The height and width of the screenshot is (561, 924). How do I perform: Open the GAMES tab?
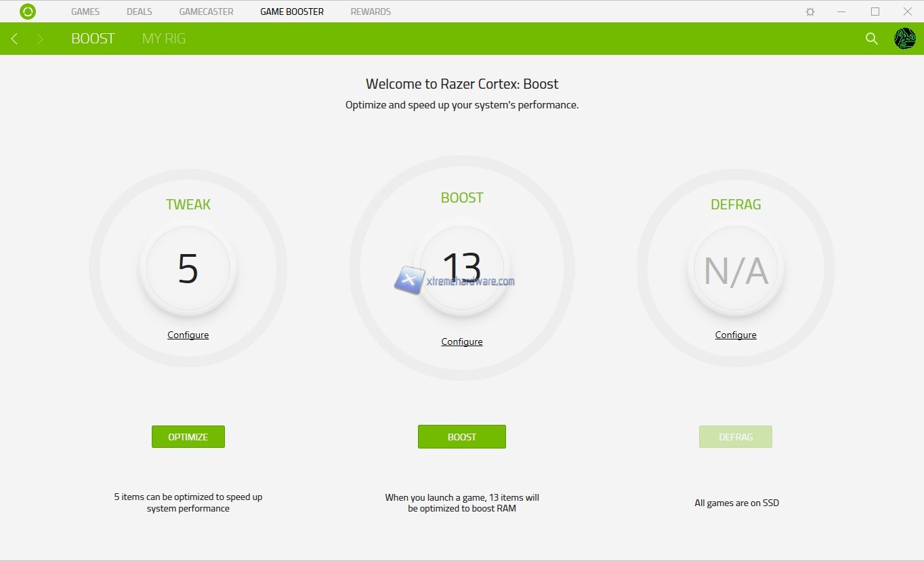click(x=85, y=12)
